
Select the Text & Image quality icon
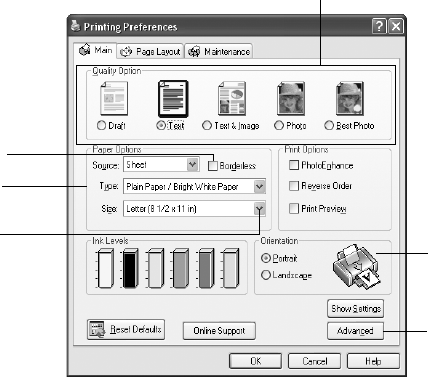click(232, 98)
